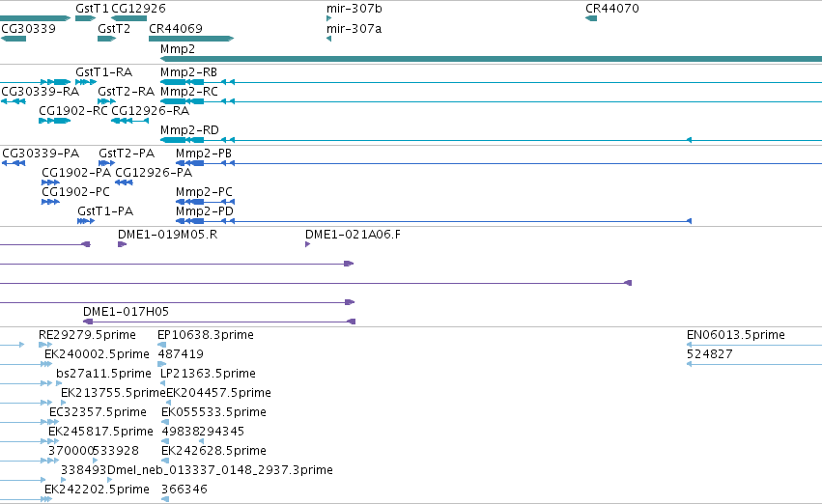Select the LP21363.5prime EST label
The height and width of the screenshot is (504, 822).
coord(208,374)
